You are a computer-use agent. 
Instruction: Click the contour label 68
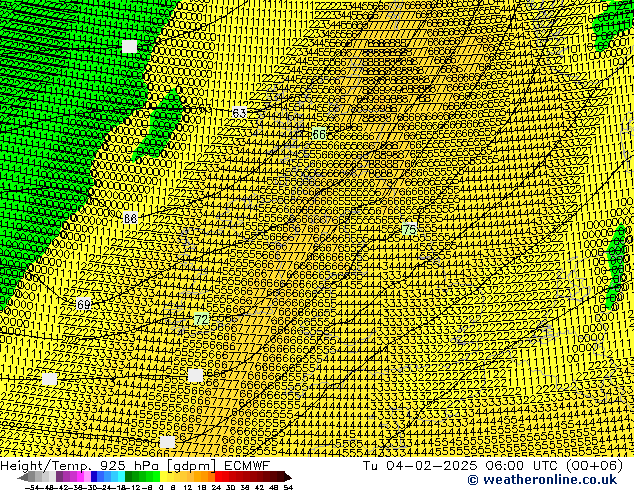coord(130,218)
